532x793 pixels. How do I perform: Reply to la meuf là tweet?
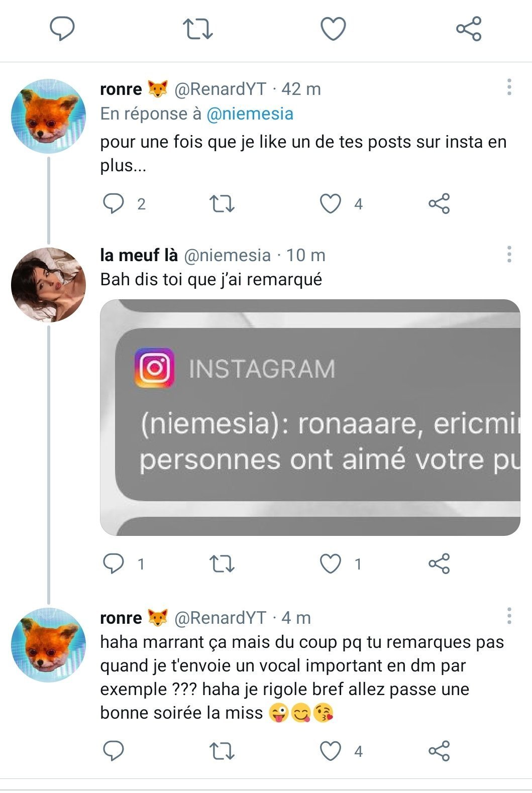point(114,564)
